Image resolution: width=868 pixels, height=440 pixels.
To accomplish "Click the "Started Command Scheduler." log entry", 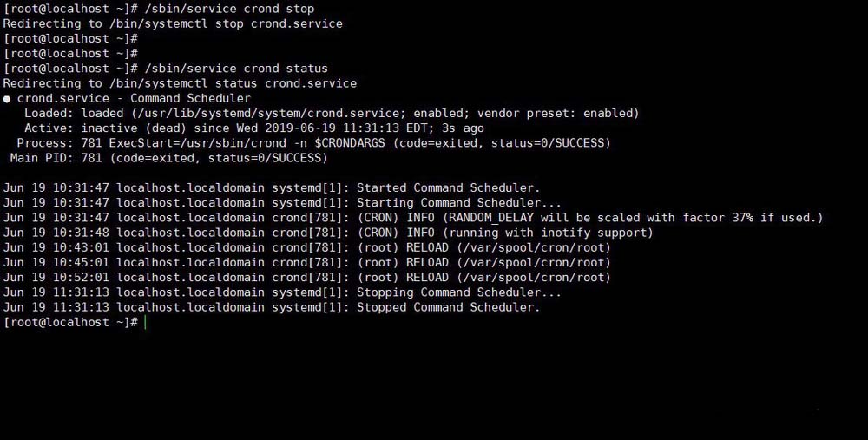I will tap(448, 188).
